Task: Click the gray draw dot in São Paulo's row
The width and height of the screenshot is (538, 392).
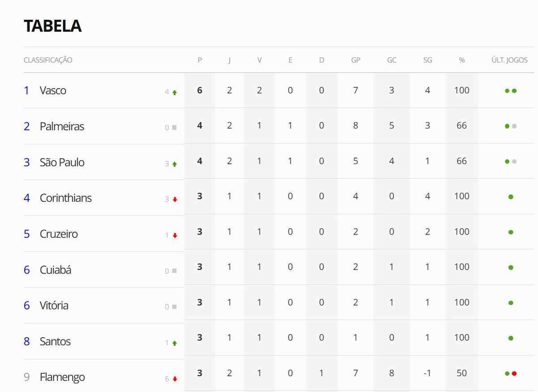Action: click(514, 161)
